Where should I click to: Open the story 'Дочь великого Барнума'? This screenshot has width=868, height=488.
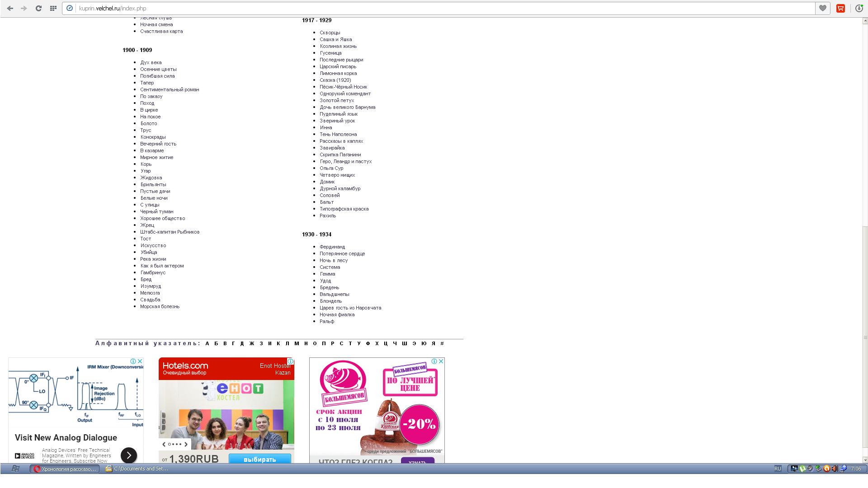348,107
